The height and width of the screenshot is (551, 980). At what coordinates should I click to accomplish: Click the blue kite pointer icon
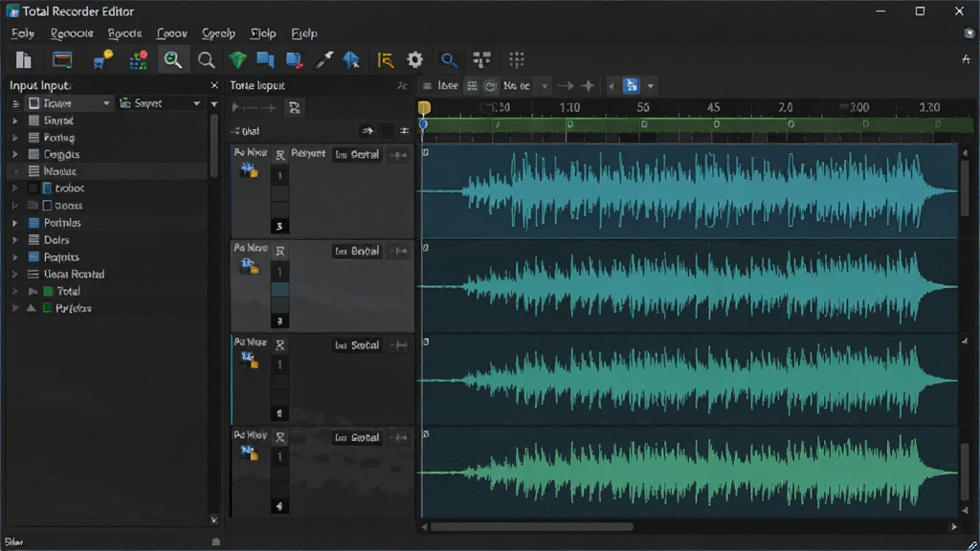click(351, 60)
